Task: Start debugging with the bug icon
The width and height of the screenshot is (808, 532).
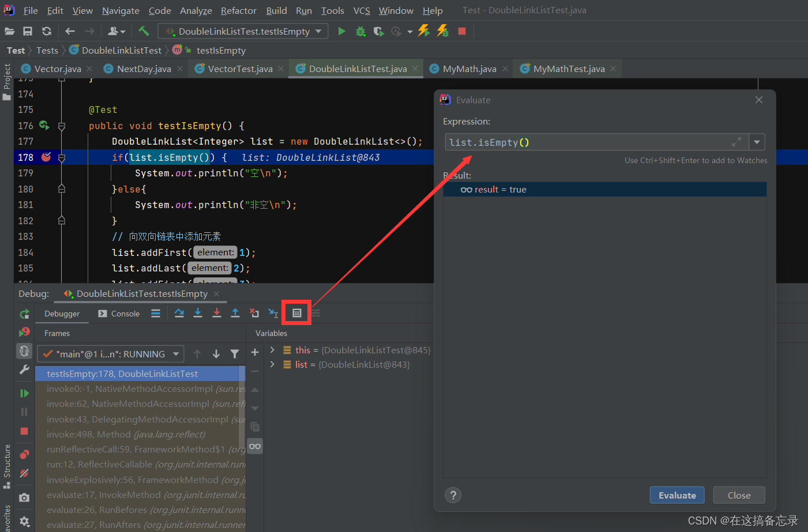Action: (360, 31)
